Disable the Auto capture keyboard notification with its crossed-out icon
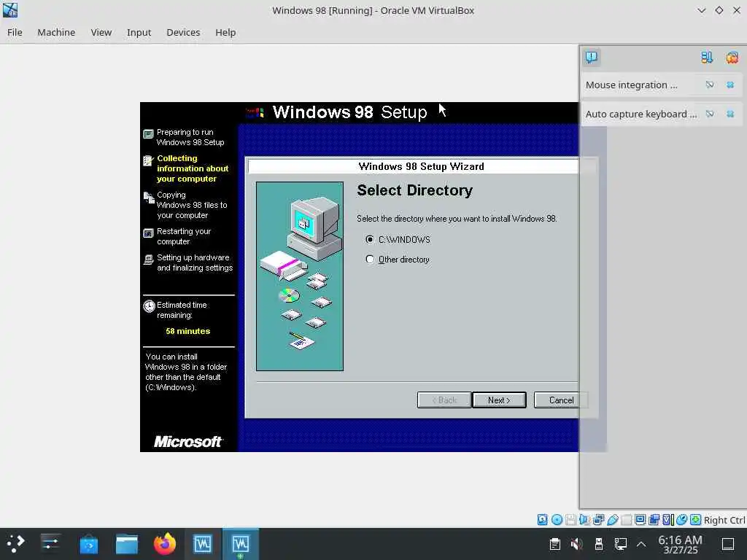The height and width of the screenshot is (560, 747). (x=710, y=114)
